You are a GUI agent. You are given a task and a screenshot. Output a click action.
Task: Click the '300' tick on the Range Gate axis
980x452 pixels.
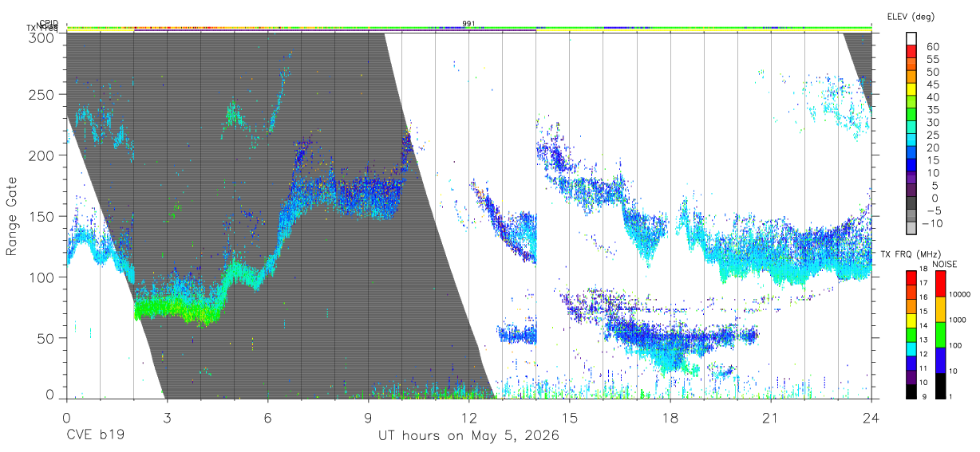41,37
